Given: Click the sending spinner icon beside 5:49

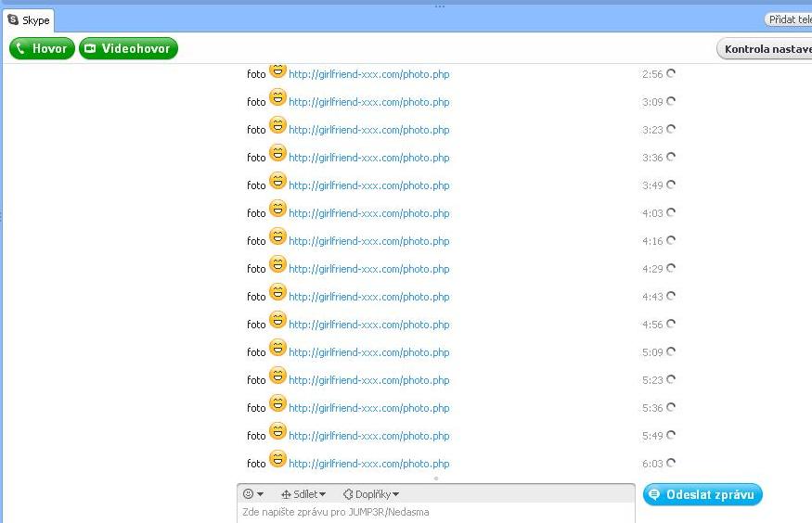Looking at the screenshot, I should click(x=671, y=435).
